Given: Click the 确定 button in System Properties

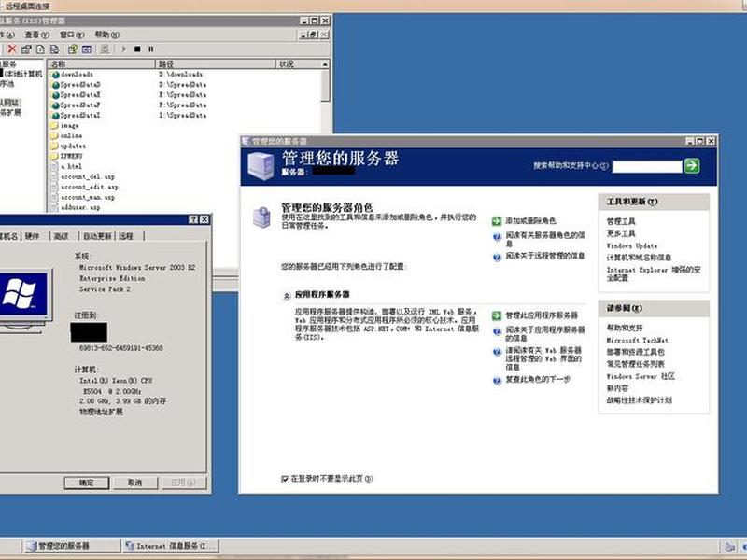Looking at the screenshot, I should [87, 483].
